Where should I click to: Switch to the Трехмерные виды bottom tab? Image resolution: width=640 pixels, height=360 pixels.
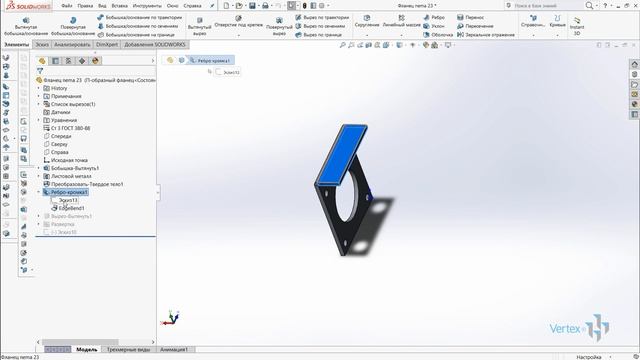click(x=128, y=349)
